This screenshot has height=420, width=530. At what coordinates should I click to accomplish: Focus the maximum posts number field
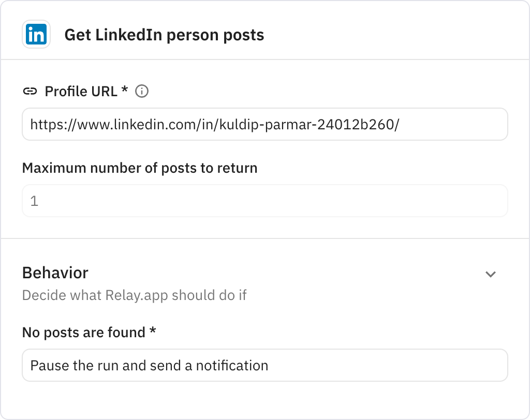coord(264,201)
